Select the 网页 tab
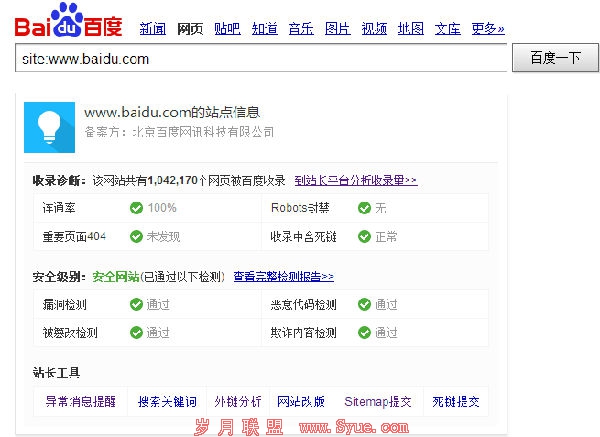The width and height of the screenshot is (600, 437). pos(190,29)
